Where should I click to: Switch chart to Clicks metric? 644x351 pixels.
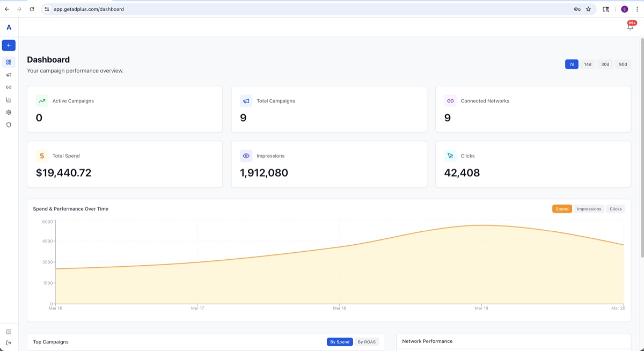tap(616, 209)
